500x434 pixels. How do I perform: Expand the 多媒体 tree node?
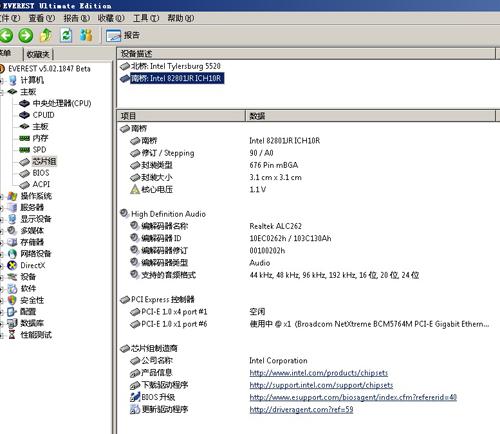coord(2,231)
